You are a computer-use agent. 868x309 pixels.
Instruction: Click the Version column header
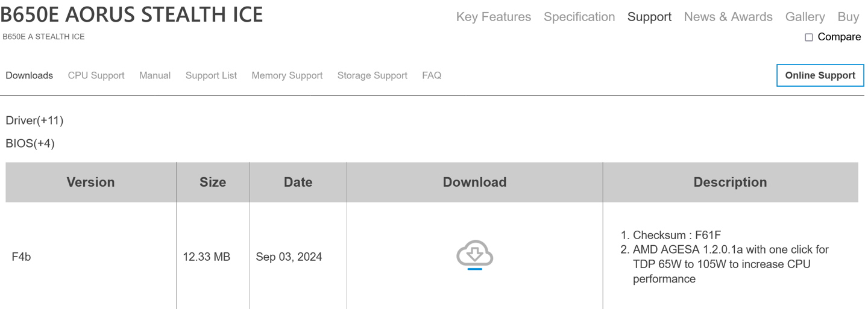(90, 182)
